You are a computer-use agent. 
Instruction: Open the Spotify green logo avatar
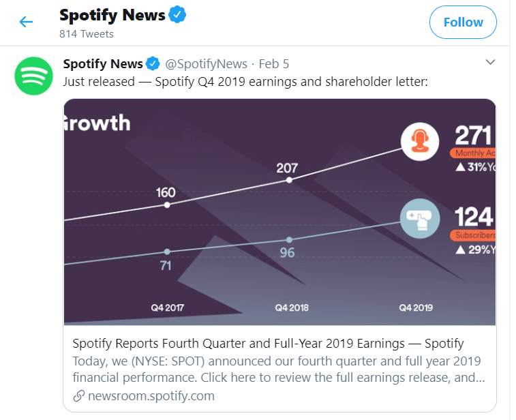pos(33,76)
